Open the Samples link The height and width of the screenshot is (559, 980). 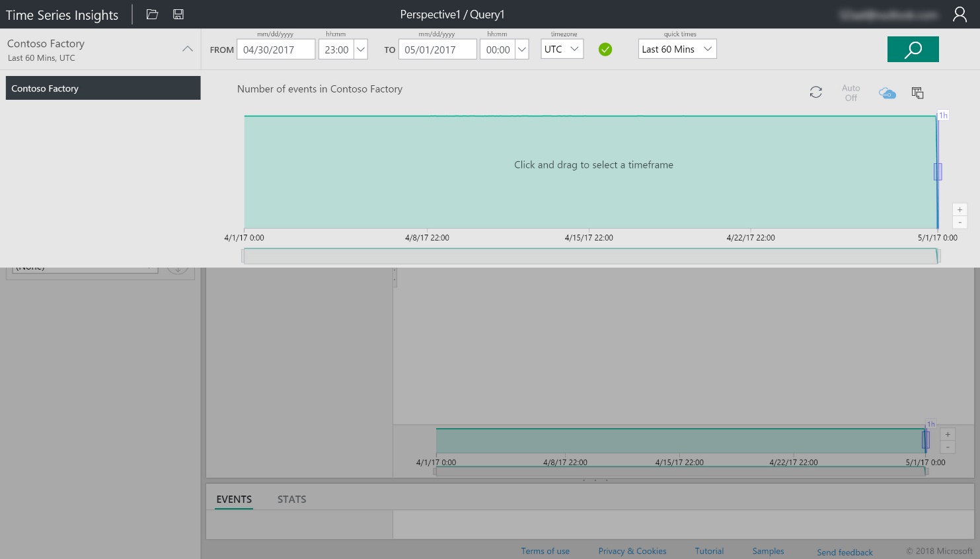click(768, 551)
